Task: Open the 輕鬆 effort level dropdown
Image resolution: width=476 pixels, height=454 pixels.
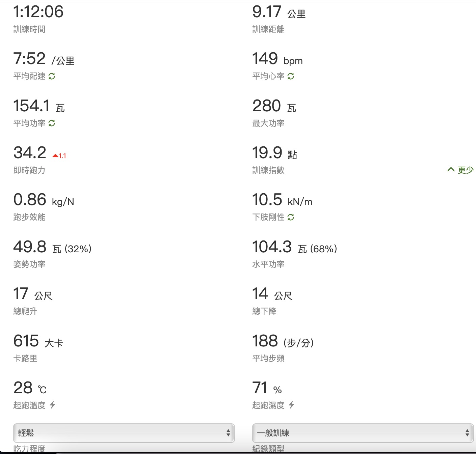Action: [124, 433]
